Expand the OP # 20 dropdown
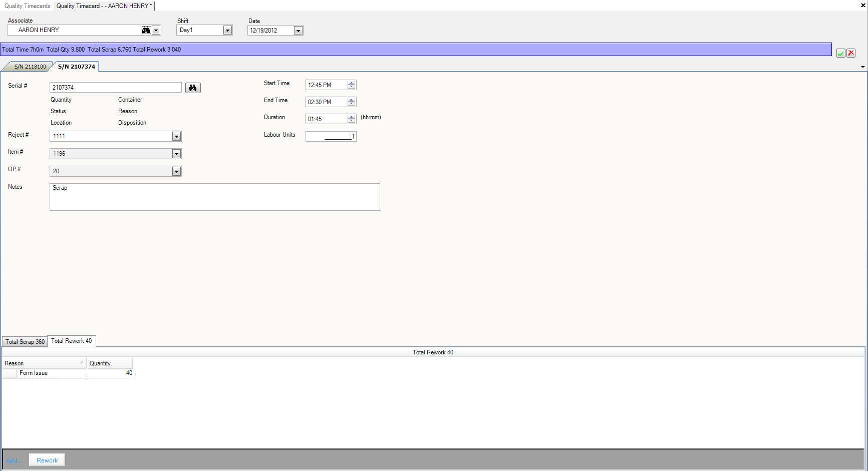The width and height of the screenshot is (868, 471). tap(176, 171)
